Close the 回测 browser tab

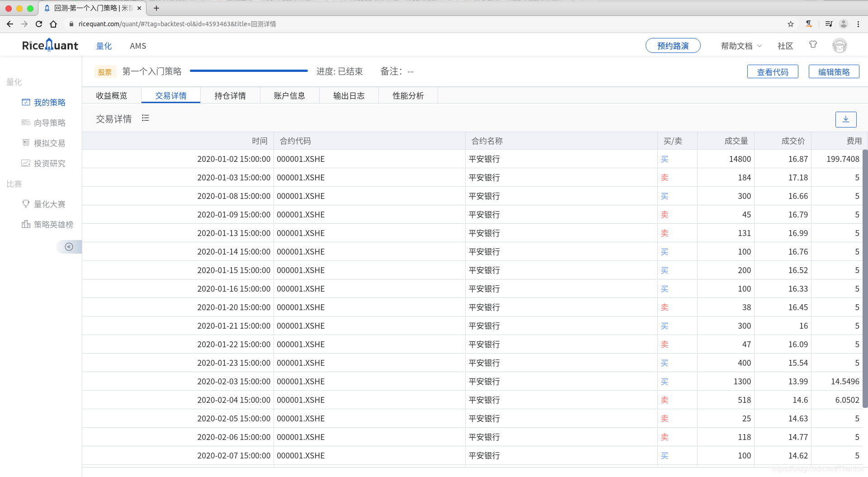(139, 8)
